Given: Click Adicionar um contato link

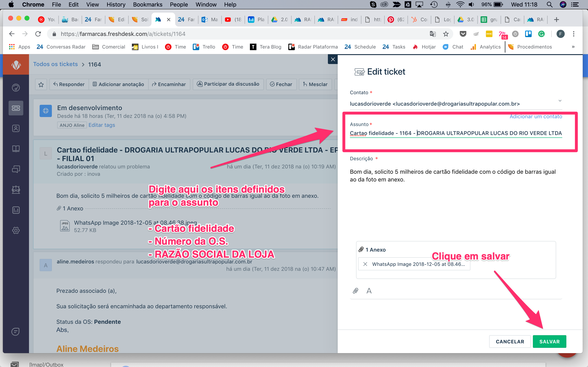Looking at the screenshot, I should coord(536,116).
